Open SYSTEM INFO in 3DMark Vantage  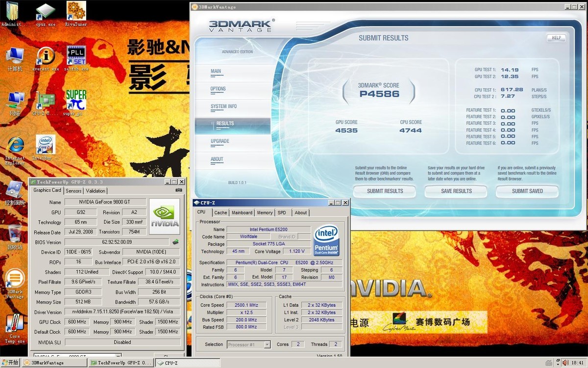point(233,108)
